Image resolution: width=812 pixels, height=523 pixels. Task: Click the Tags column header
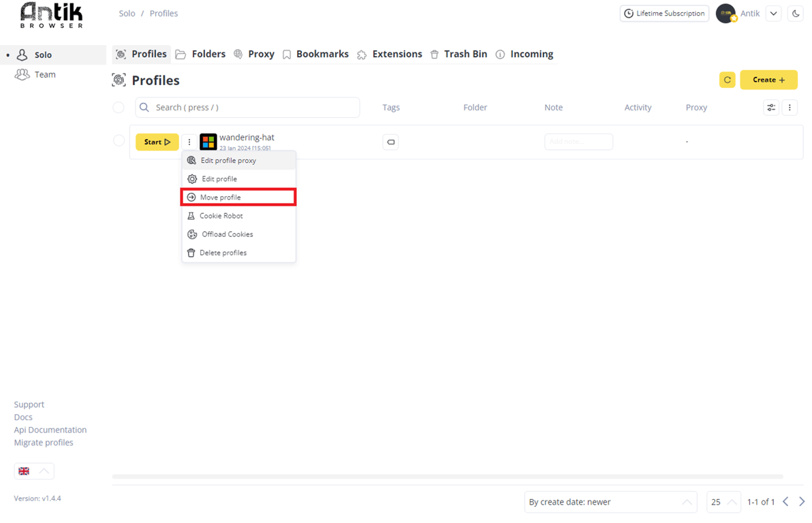click(391, 108)
